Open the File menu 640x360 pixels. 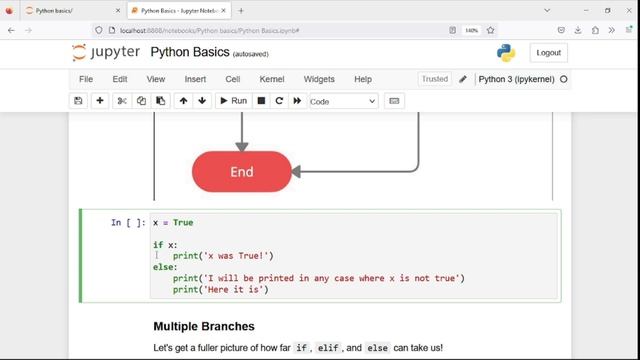point(86,79)
